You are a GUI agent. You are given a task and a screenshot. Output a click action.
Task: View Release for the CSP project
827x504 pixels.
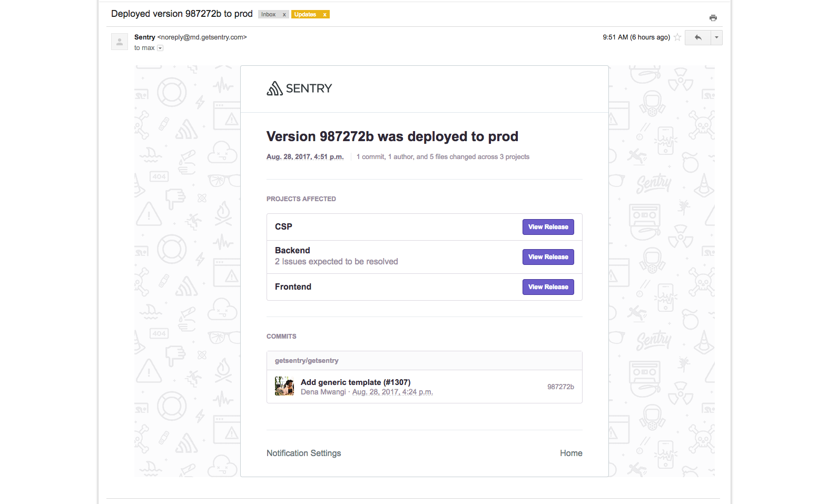point(548,227)
